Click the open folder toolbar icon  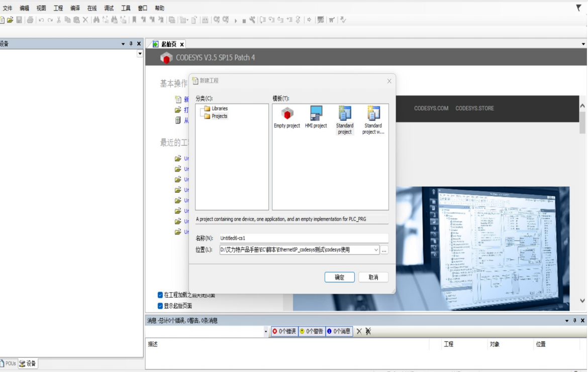click(10, 20)
